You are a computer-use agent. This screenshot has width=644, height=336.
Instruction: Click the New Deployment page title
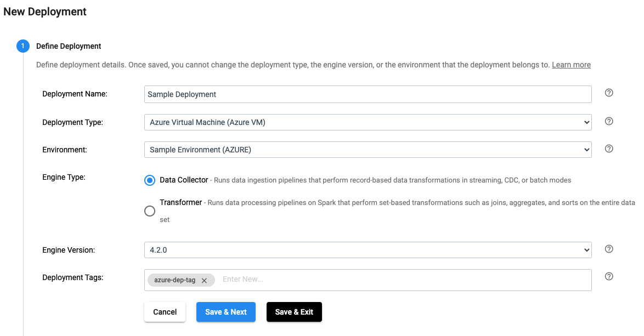pyautogui.click(x=45, y=12)
